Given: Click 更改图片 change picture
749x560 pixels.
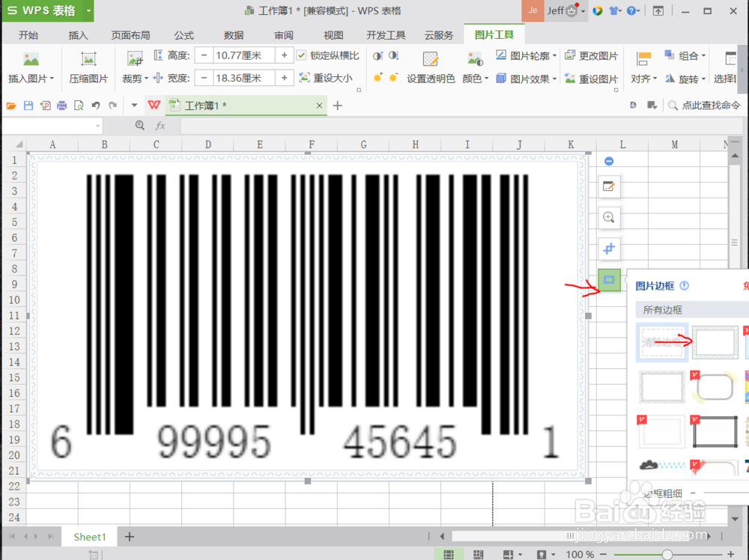Looking at the screenshot, I should pos(592,56).
